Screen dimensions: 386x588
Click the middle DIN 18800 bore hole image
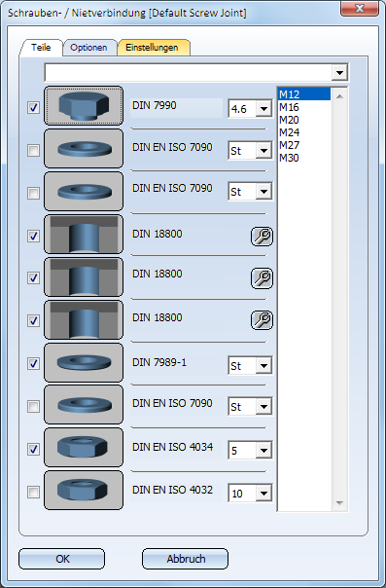click(x=84, y=276)
